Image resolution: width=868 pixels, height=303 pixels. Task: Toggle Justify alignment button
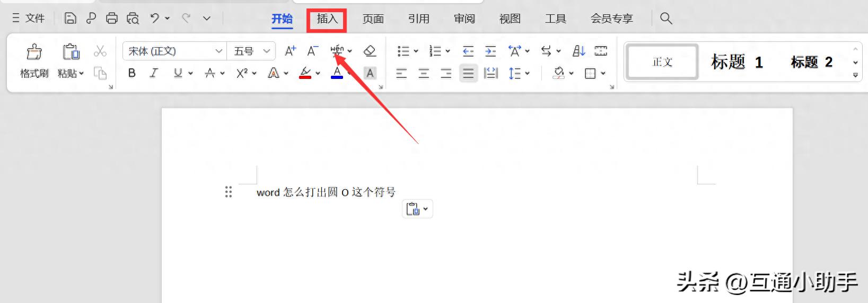coord(468,73)
